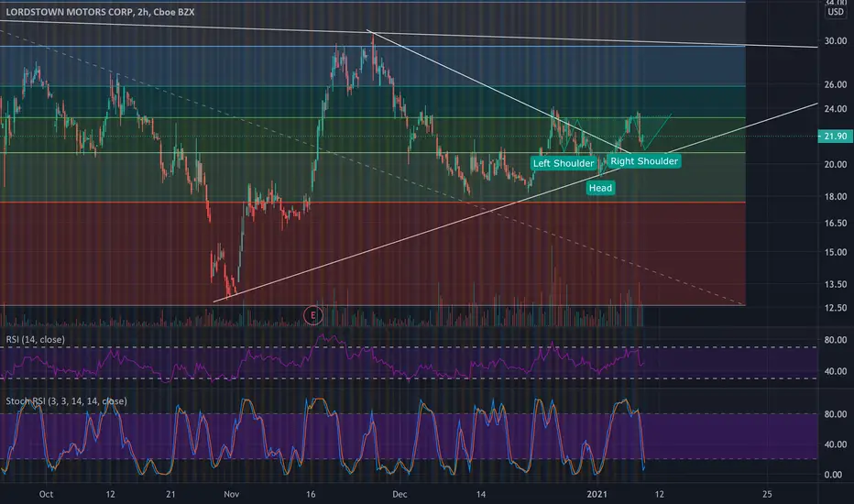This screenshot has height=504, width=854.
Task: Click the earnings 'E' marker icon
Action: coord(312,315)
